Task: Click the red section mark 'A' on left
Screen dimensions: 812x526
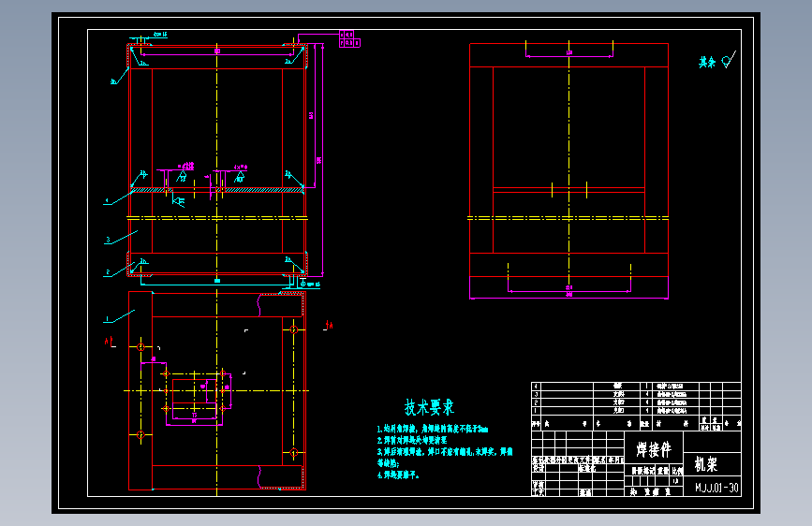Action: 109,342
